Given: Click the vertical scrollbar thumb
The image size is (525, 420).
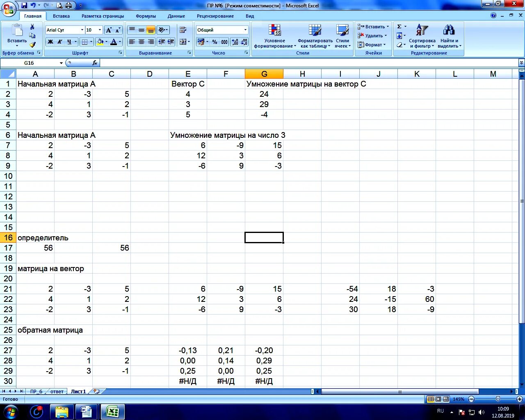Looking at the screenshot, I should (522, 201).
